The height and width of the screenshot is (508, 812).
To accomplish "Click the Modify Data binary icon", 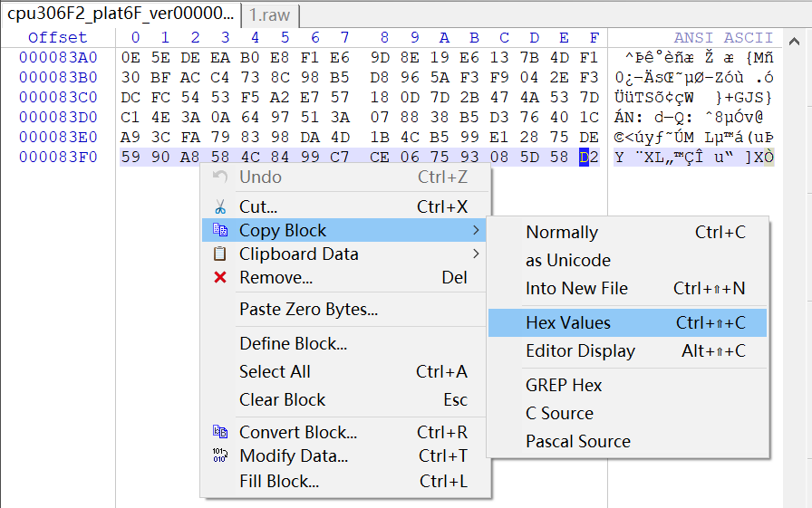I will (220, 455).
